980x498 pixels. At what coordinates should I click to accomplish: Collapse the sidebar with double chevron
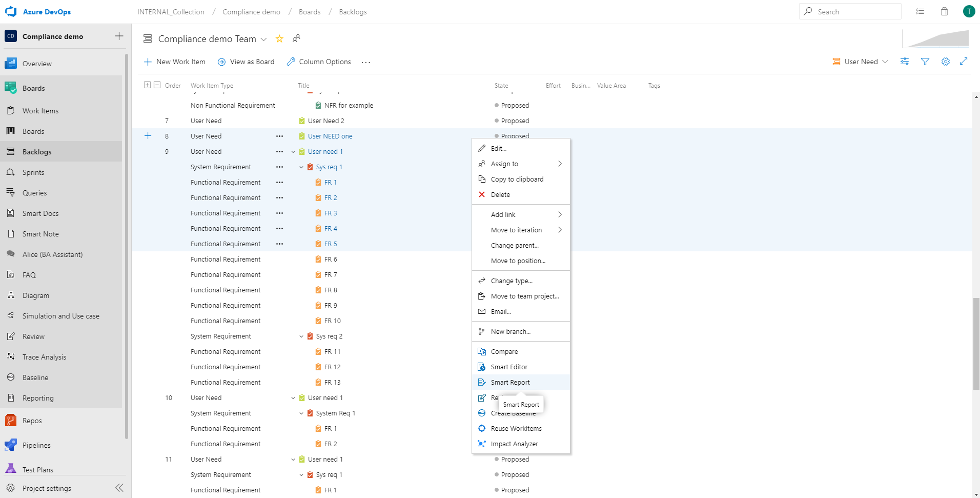coord(119,488)
